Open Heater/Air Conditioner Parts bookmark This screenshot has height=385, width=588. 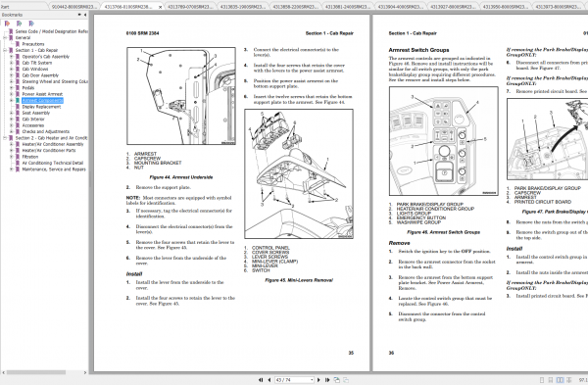49,150
